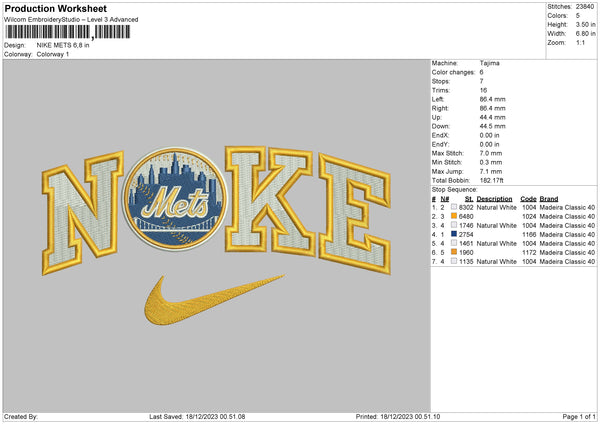
Task: Click stitch count '6480' in stop row 2
Action: 466,217
